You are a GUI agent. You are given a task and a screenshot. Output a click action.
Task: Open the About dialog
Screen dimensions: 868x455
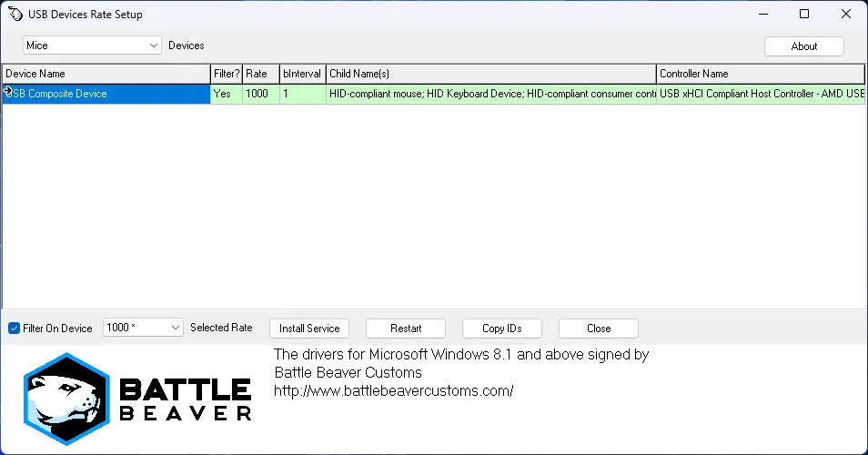coord(803,46)
